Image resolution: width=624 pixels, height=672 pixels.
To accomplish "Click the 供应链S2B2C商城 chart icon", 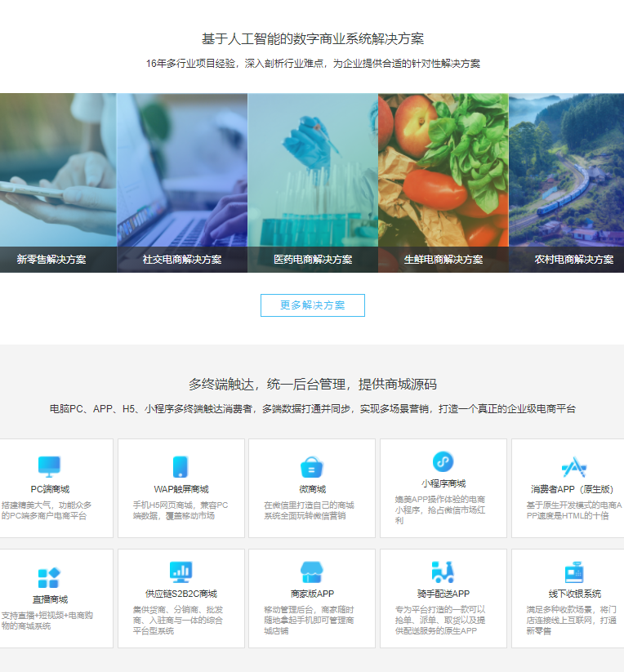I will [x=181, y=572].
